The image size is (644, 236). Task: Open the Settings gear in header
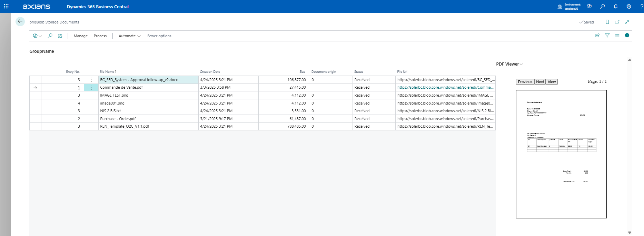pos(629,7)
